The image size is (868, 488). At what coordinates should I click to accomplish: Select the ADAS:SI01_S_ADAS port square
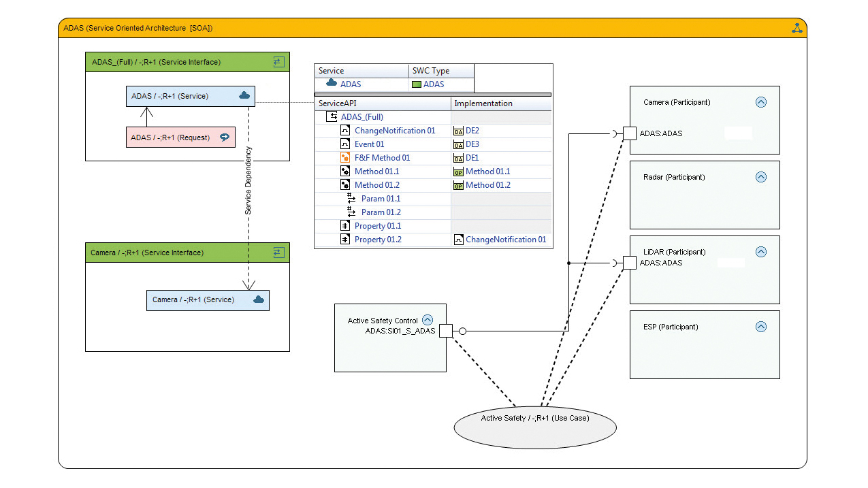[x=445, y=331]
